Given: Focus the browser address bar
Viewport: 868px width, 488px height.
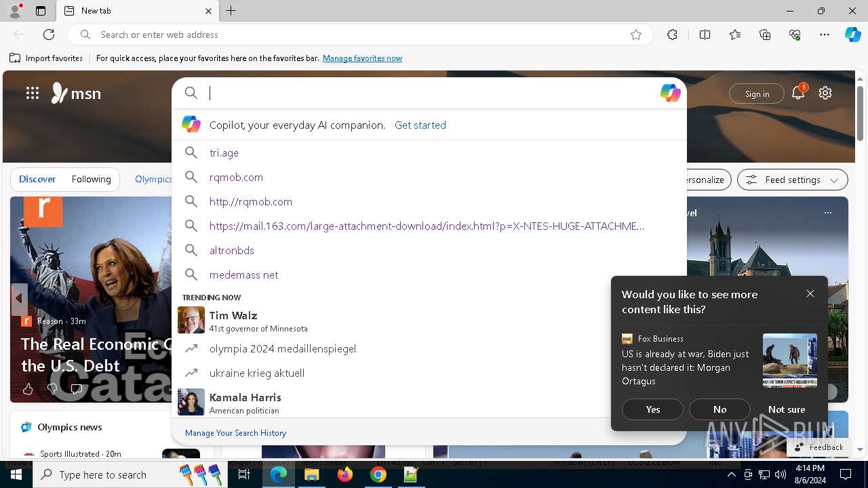Looking at the screenshot, I should pyautogui.click(x=359, y=35).
